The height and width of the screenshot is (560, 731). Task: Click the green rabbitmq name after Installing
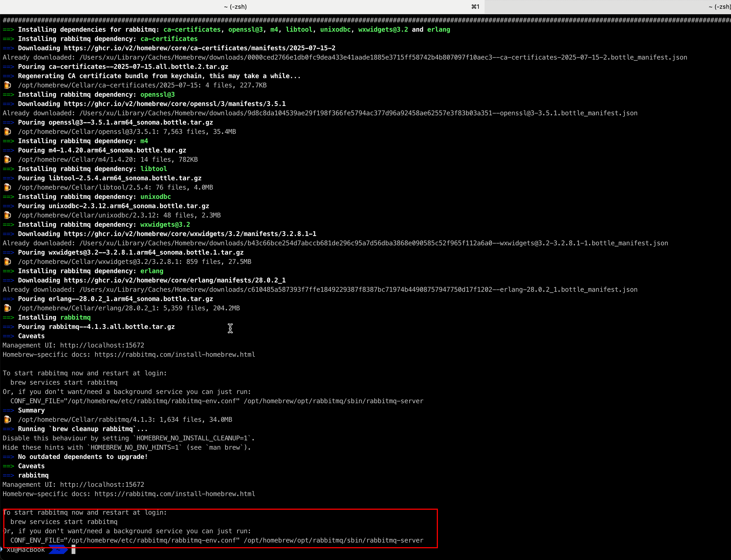point(75,318)
